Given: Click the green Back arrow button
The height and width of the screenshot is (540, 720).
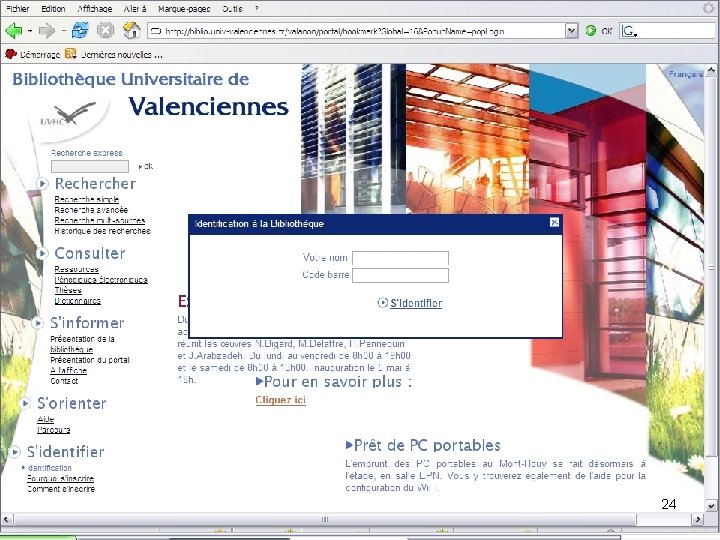Looking at the screenshot, I should tap(13, 31).
